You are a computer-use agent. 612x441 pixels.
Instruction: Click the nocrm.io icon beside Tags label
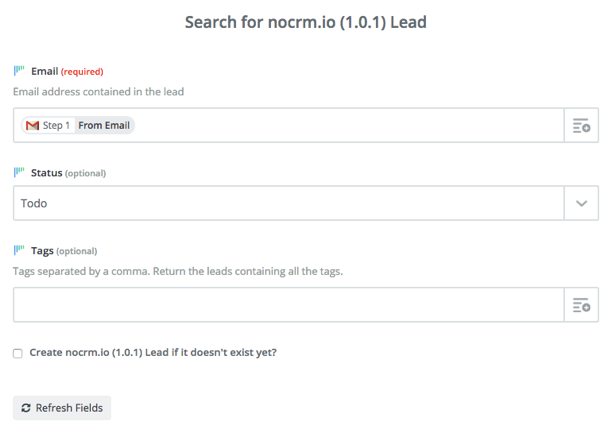pos(19,251)
